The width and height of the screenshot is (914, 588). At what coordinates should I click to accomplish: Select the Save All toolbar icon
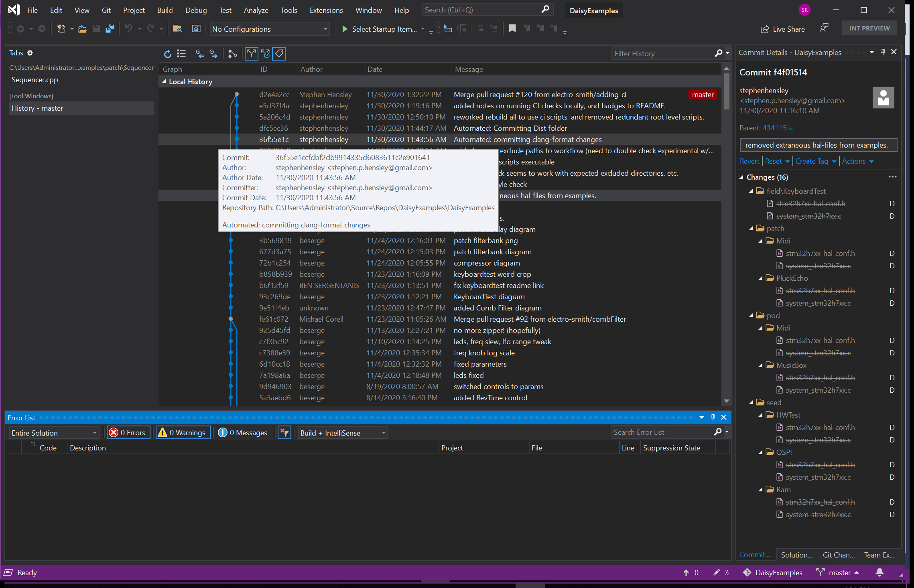pyautogui.click(x=110, y=28)
